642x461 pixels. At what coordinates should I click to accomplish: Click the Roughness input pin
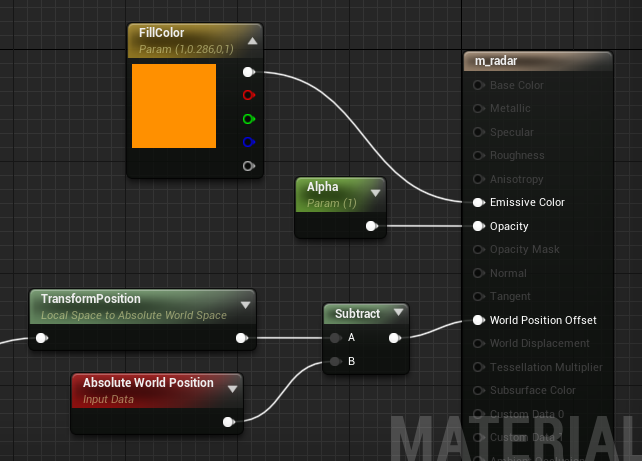(478, 156)
